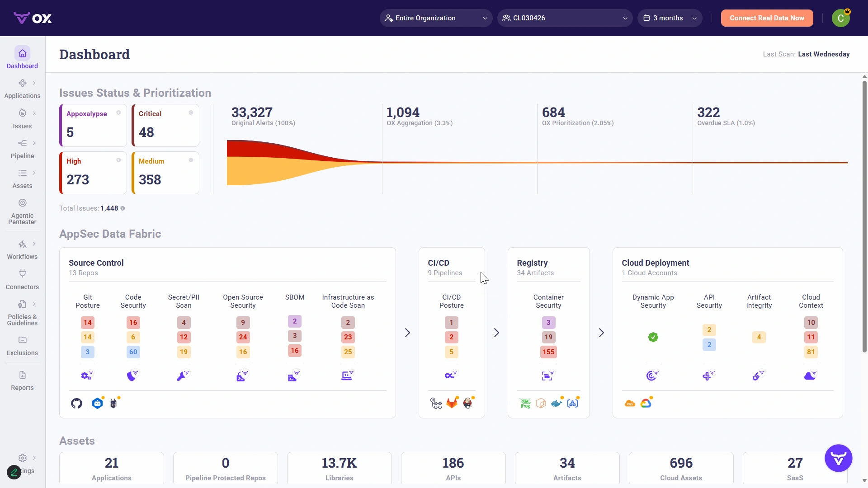Open the 3 months time range dropdown

pos(670,18)
